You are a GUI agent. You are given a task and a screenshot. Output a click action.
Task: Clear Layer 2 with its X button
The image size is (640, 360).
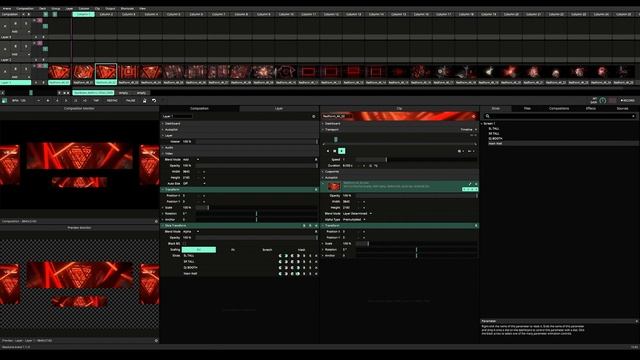(x=5, y=49)
